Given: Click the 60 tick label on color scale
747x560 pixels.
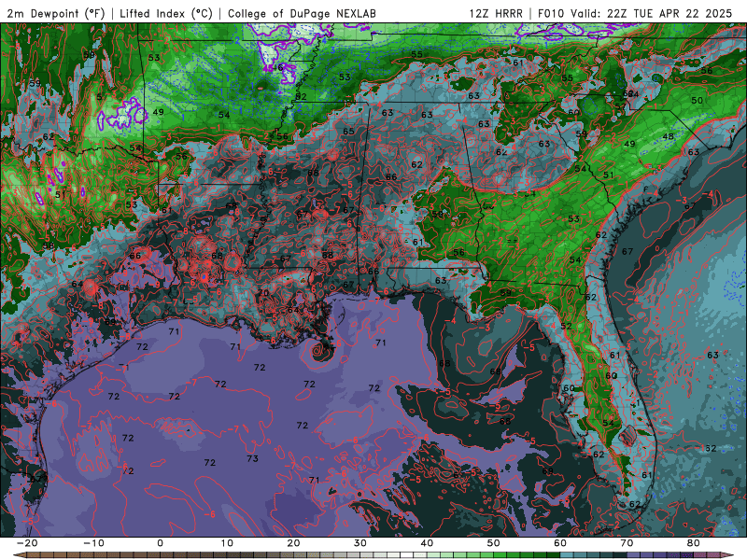Looking at the screenshot, I should 560,543.
